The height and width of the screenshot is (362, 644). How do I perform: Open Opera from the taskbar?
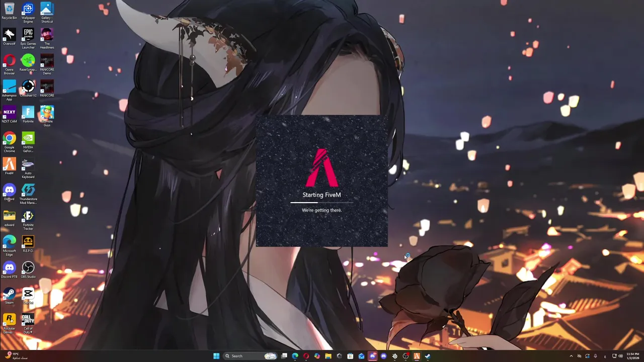pyautogui.click(x=306, y=356)
